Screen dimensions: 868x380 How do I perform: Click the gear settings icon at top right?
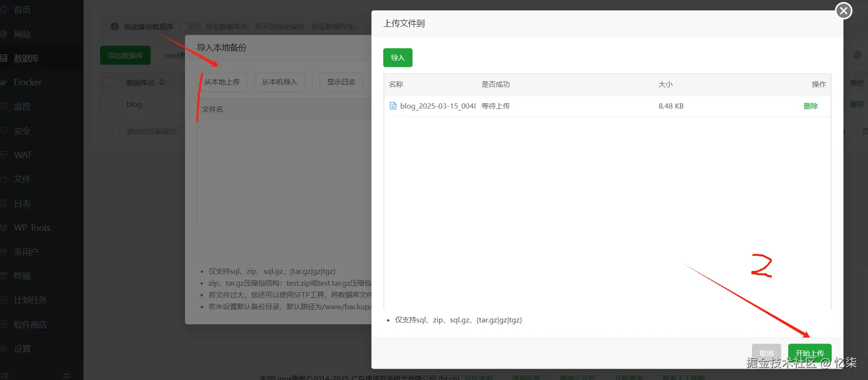(x=858, y=55)
